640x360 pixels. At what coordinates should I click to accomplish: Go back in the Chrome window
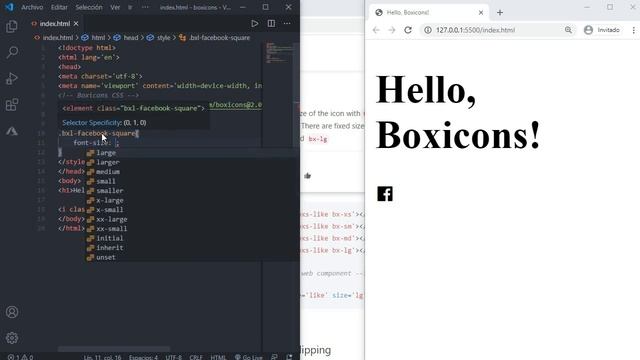[x=376, y=30]
